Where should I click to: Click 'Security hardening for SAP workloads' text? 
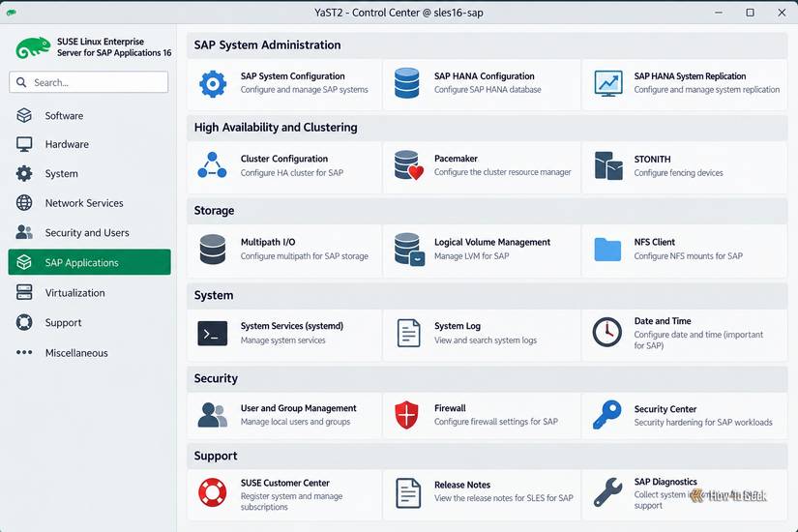703,422
